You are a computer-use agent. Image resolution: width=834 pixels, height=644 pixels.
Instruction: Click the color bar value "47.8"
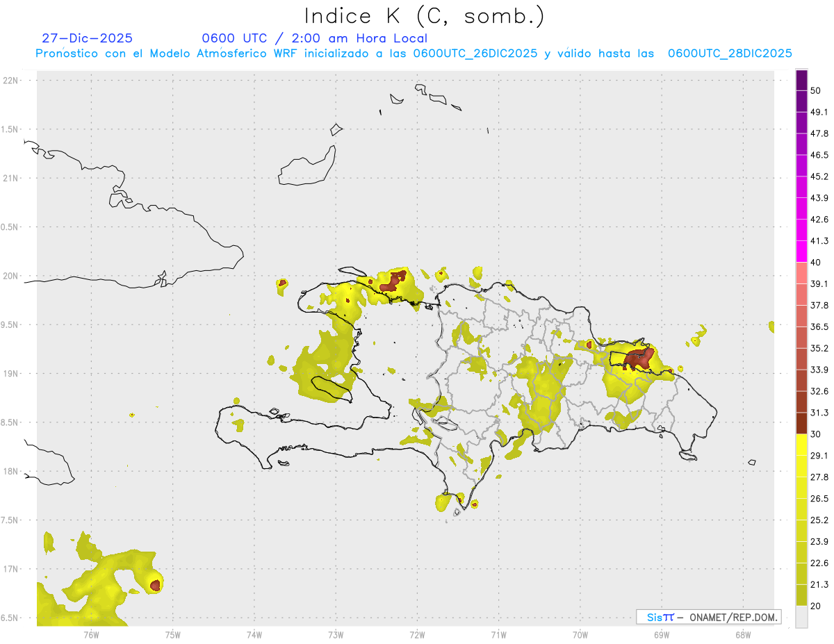point(819,133)
